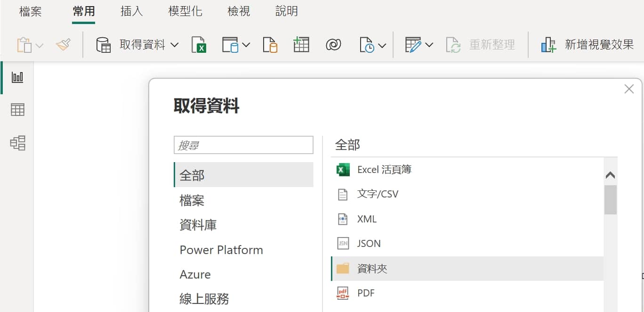Screen dimensions: 644x312
Task: Switch to Table view in left sidebar
Action: (x=17, y=110)
